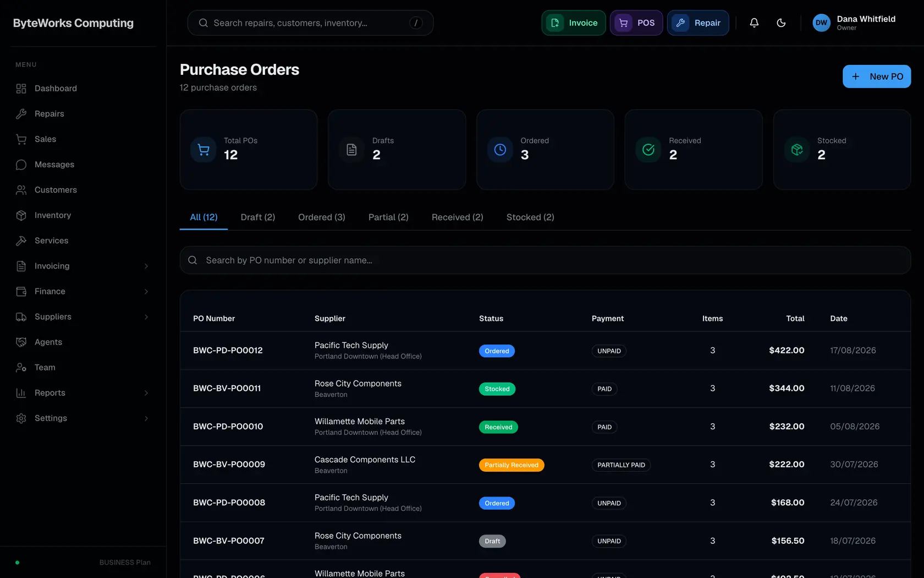Click the ByteWorks Computing logo text
924x578 pixels.
pos(73,23)
